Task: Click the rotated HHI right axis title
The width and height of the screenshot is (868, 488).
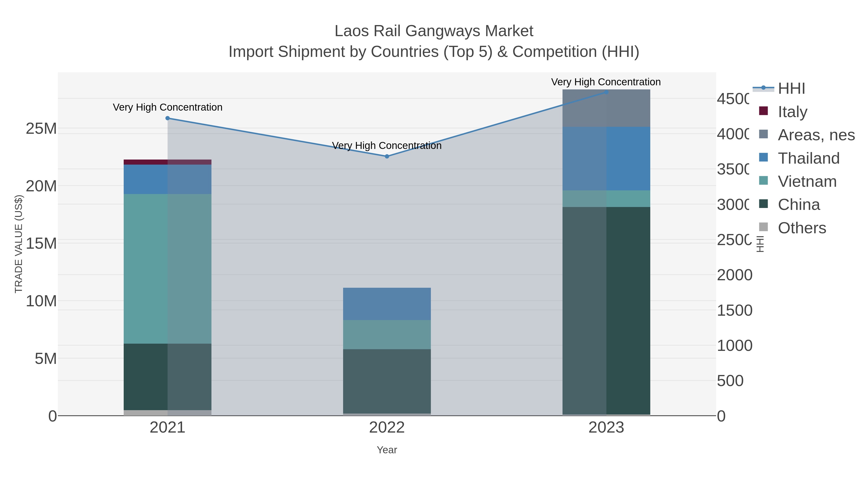Action: pyautogui.click(x=760, y=244)
